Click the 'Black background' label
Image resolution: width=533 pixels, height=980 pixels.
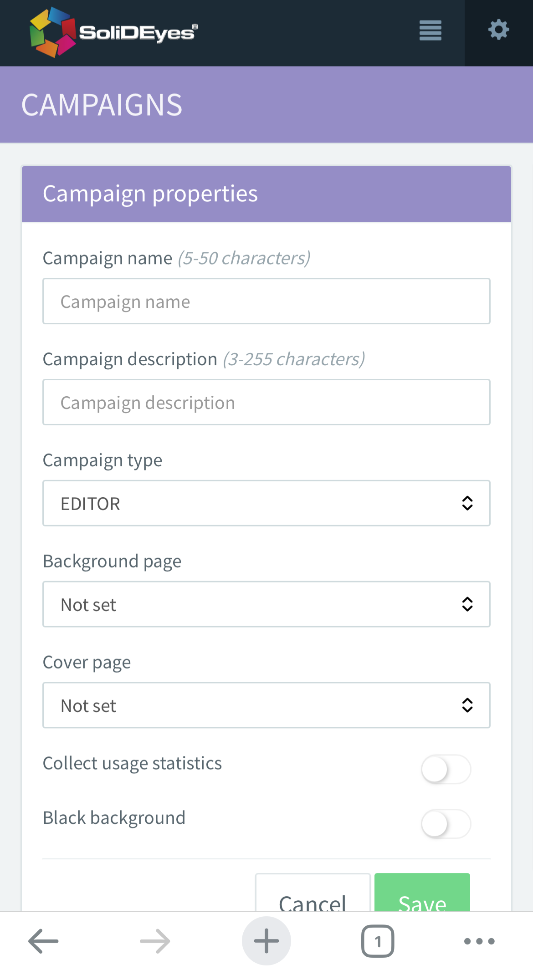[114, 818]
